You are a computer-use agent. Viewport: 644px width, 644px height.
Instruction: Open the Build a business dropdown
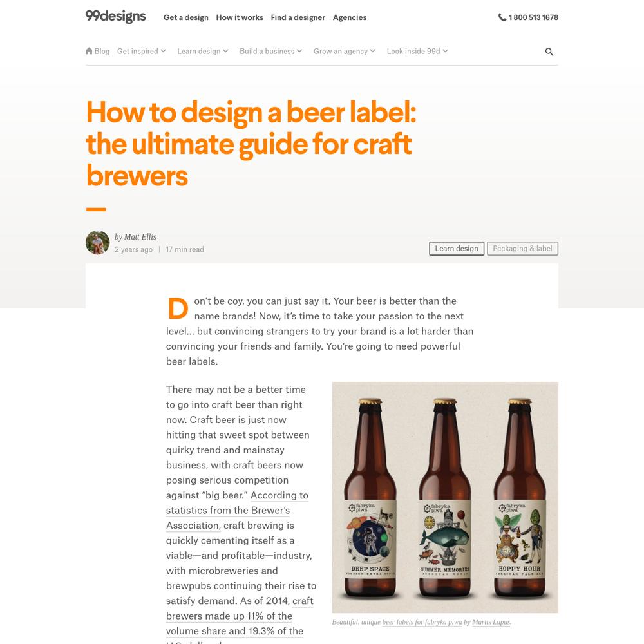(x=270, y=52)
